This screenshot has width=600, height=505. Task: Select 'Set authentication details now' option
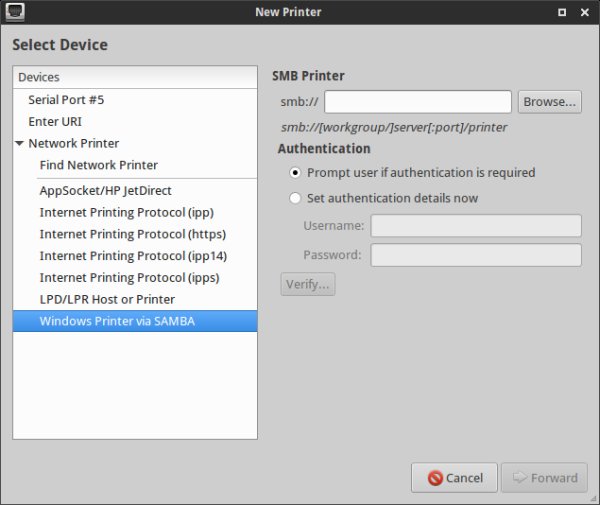[295, 198]
